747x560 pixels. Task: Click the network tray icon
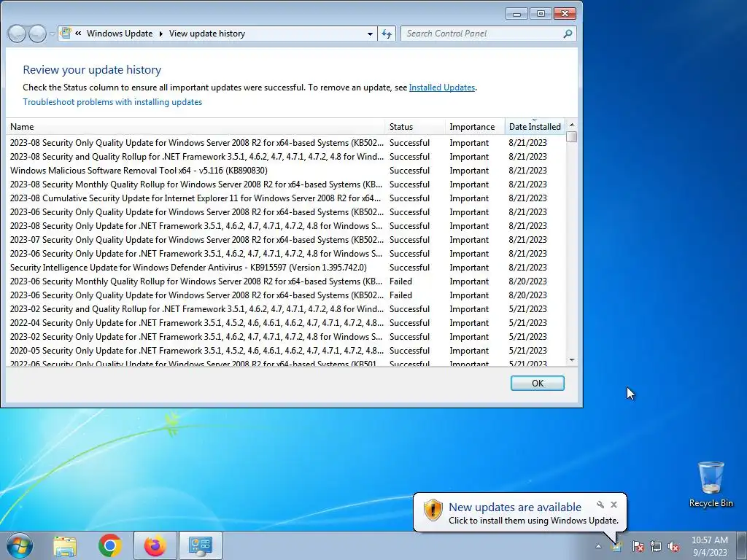point(656,546)
